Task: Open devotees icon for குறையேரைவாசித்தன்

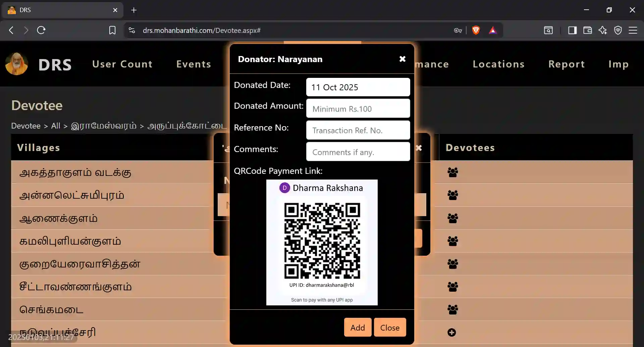Action: [452, 264]
